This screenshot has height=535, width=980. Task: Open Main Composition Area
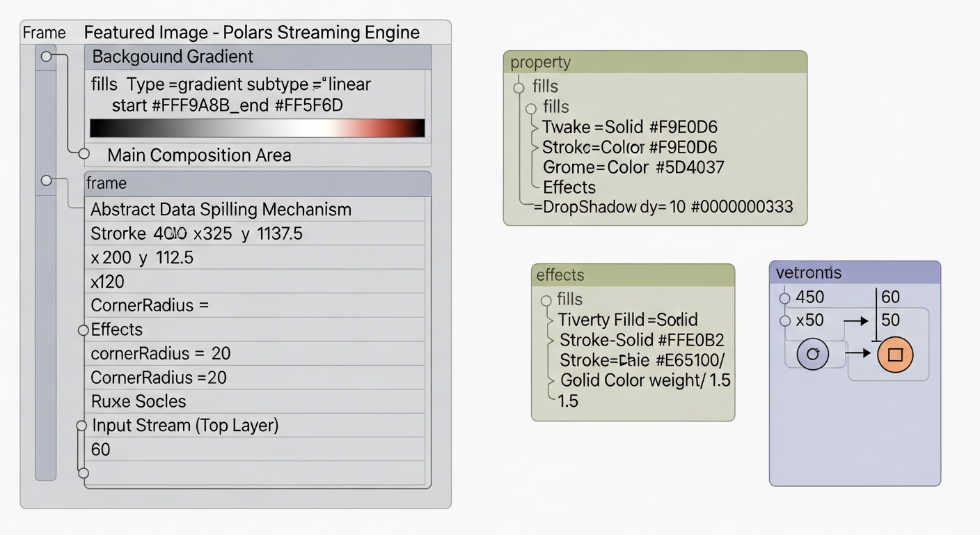[x=198, y=155]
